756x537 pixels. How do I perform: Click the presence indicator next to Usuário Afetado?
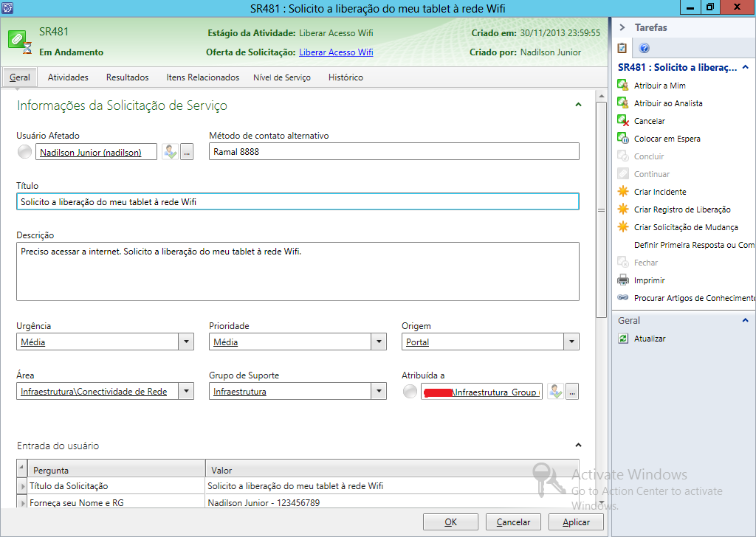click(24, 152)
